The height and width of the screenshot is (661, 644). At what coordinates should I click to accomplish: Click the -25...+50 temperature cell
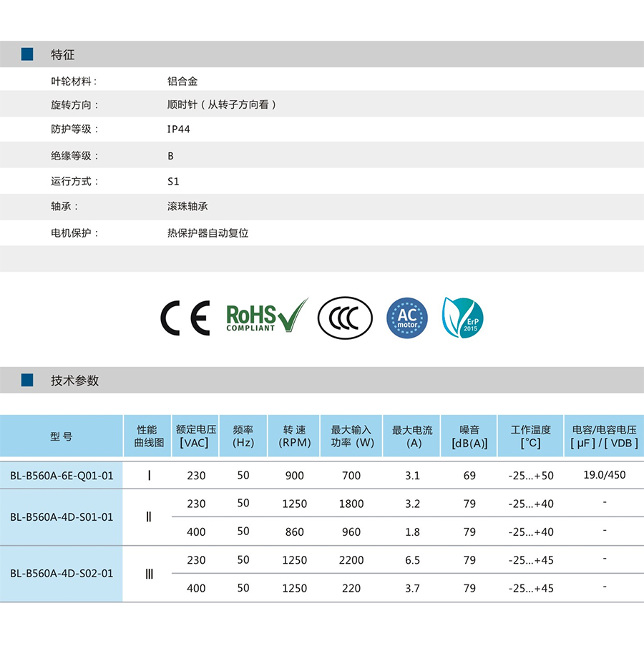tap(531, 476)
